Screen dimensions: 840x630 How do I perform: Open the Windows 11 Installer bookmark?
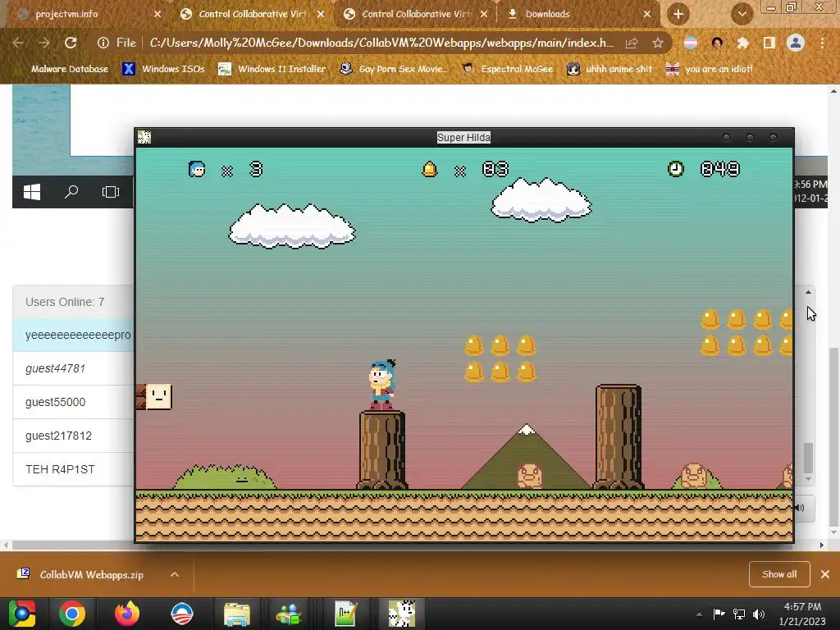(x=272, y=69)
